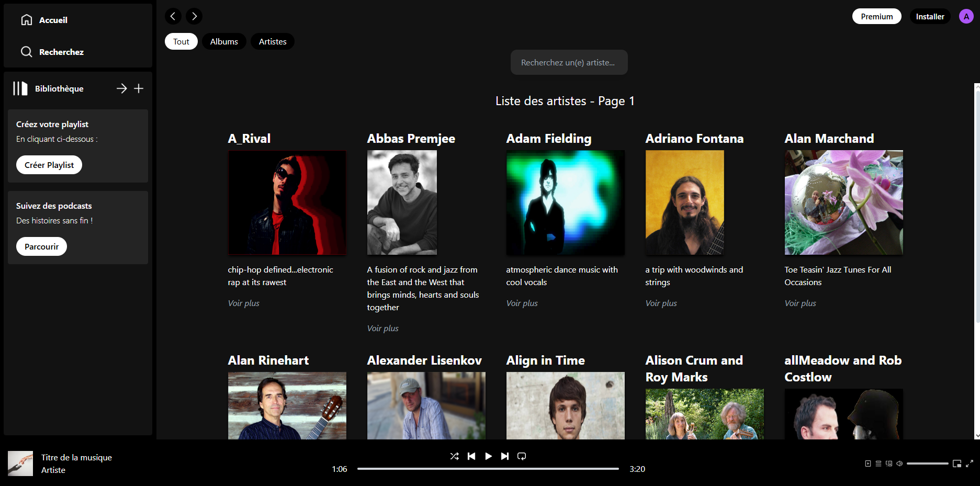
Task: Expand the library with the arrow icon
Action: coord(122,88)
